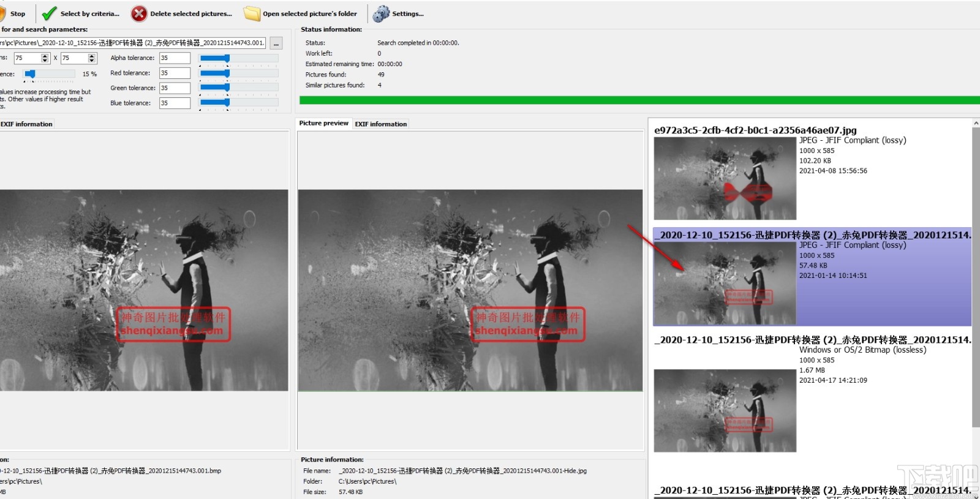Viewport: 980px width, 499px height.
Task: Click the results list vertical scrollbar
Action: 976,277
